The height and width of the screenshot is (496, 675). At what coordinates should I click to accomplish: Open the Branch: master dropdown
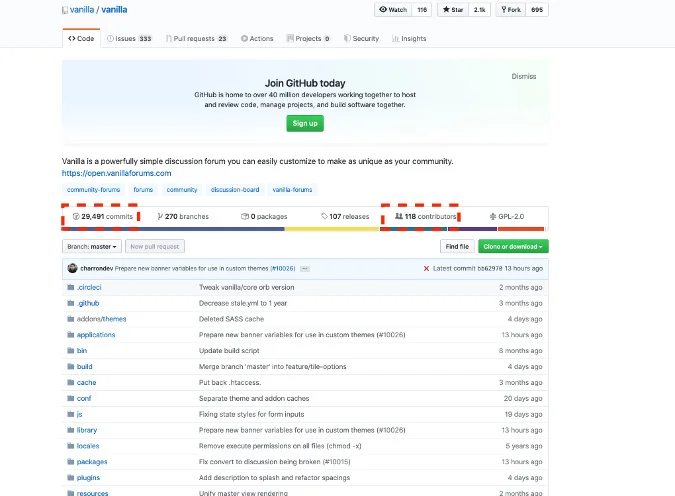coord(92,246)
